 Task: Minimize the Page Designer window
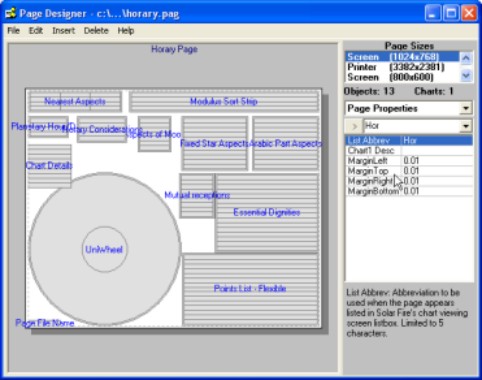click(433, 13)
